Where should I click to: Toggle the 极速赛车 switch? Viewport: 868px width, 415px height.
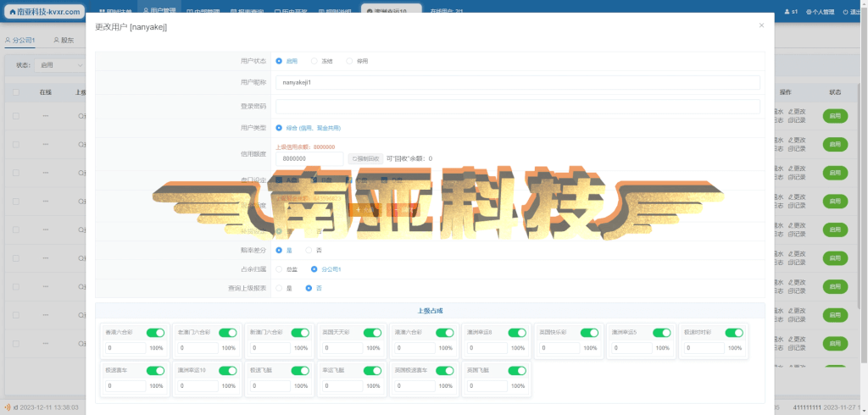tap(156, 370)
